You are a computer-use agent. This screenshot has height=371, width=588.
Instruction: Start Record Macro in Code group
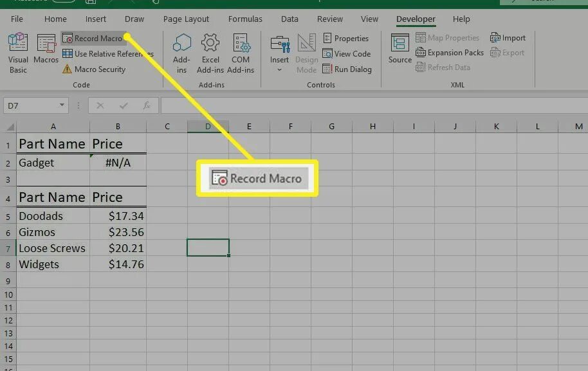click(93, 38)
